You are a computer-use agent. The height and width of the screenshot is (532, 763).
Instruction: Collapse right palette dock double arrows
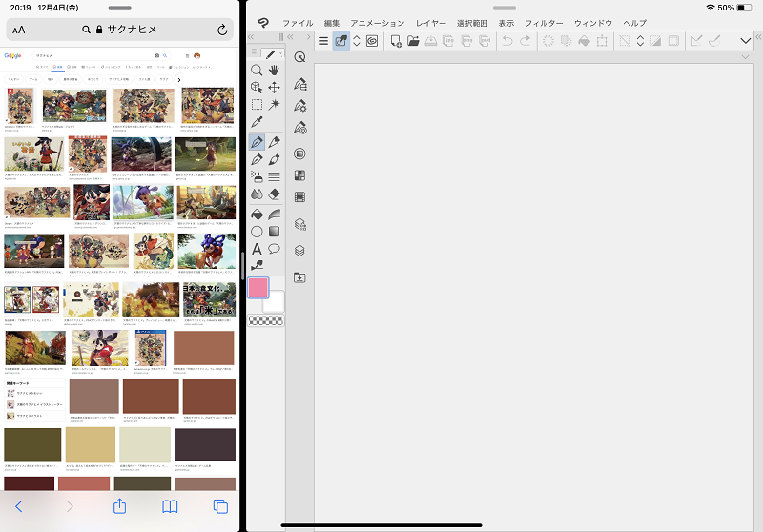click(758, 37)
